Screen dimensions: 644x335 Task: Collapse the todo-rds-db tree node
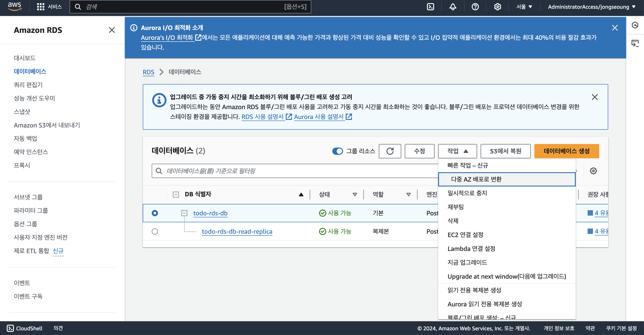tap(184, 213)
